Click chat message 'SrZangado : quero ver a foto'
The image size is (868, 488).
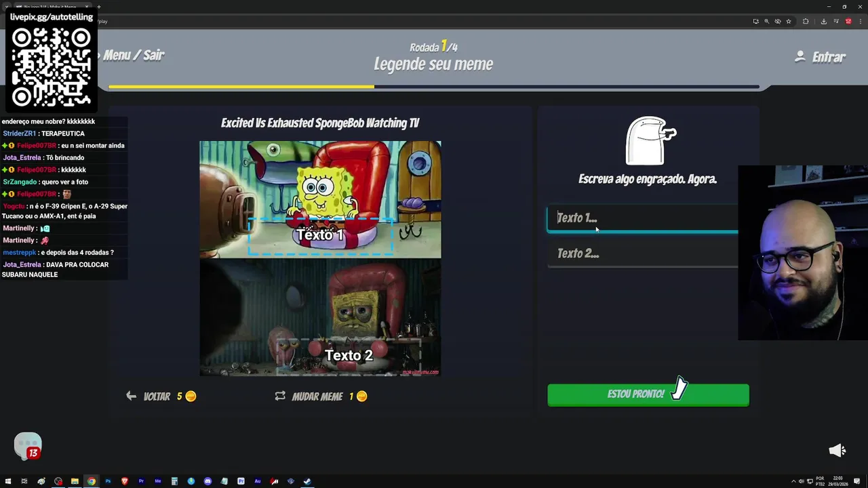(45, 182)
